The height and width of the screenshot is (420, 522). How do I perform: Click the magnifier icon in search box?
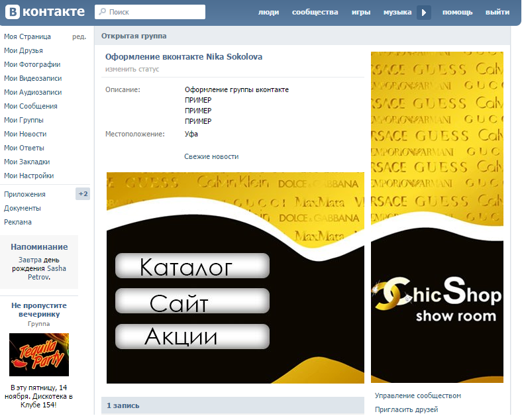coord(102,12)
